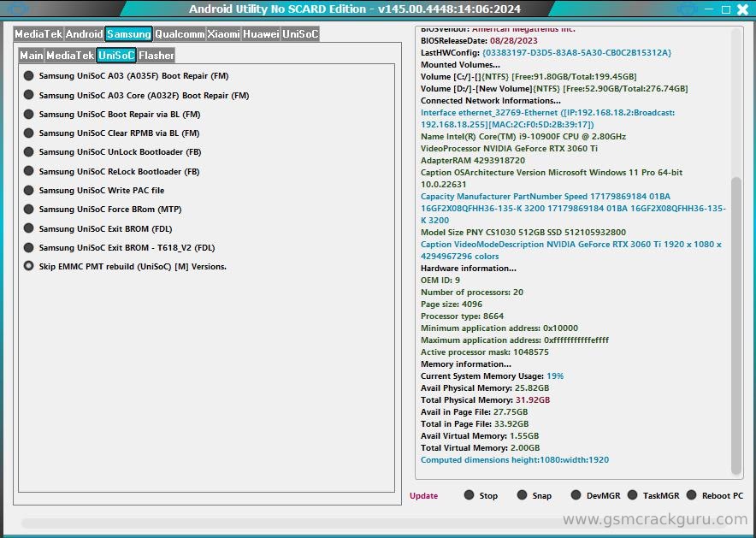This screenshot has height=538, width=756.
Task: Open the Qualcomm tab
Action: (180, 34)
